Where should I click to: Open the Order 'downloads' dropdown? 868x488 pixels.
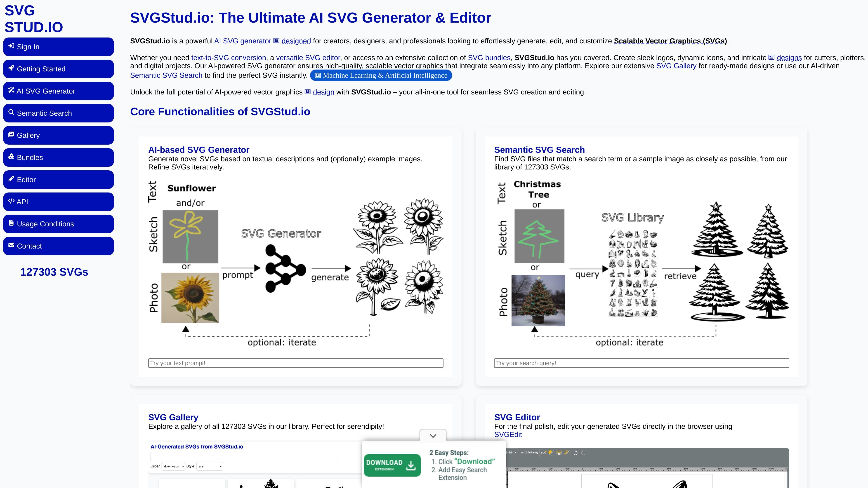pyautogui.click(x=174, y=467)
